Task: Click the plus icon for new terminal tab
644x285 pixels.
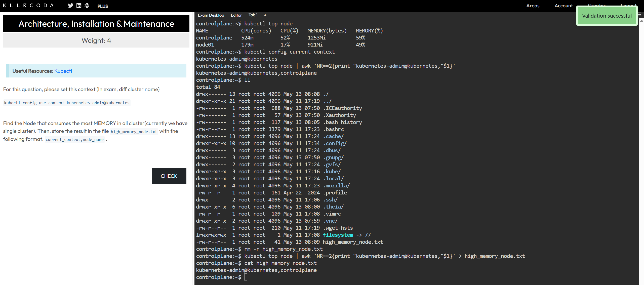Action: [265, 15]
